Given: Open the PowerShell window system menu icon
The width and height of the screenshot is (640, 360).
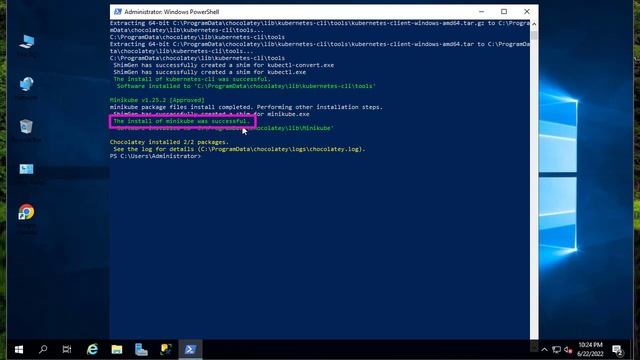Looking at the screenshot, I should (118, 11).
